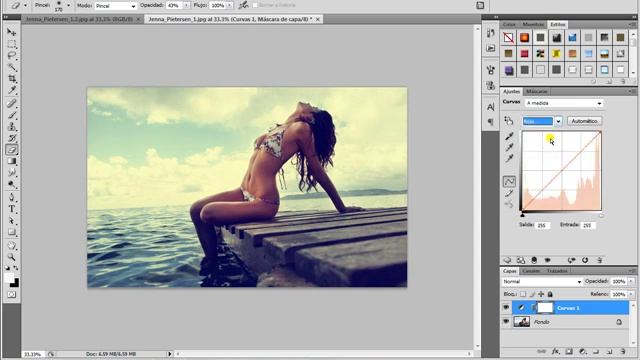This screenshot has width=640, height=360.
Task: Click the black point slider under curve
Action: click(522, 215)
